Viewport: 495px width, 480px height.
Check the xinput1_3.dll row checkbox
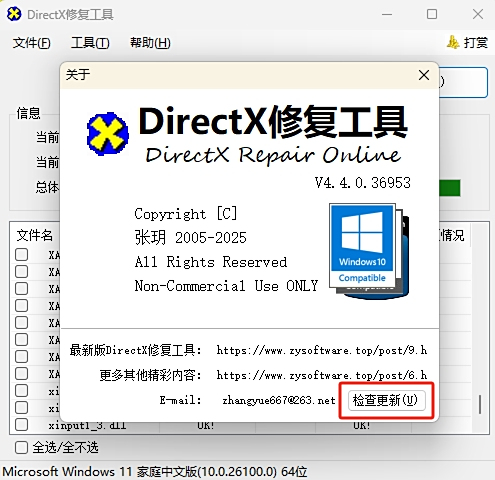point(21,425)
